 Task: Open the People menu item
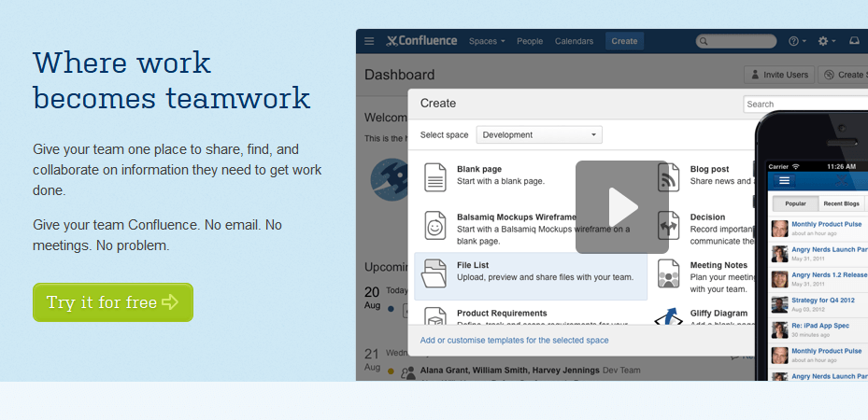tap(530, 41)
